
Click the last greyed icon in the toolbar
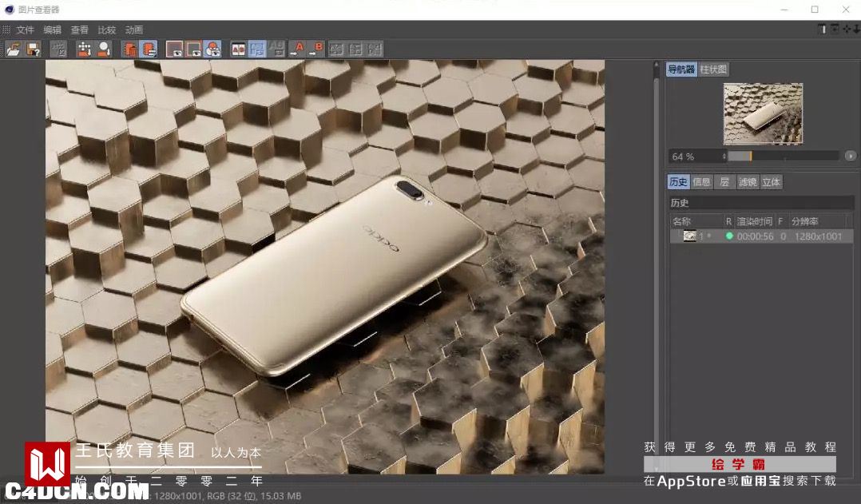click(375, 49)
